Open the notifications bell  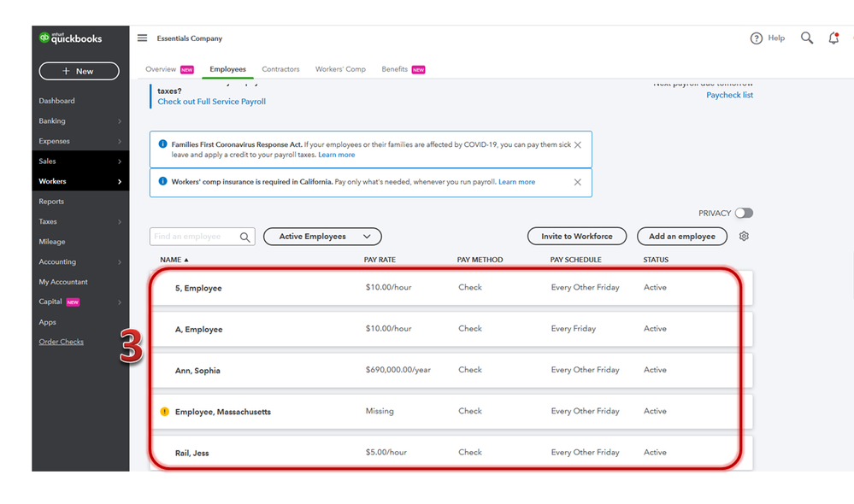pos(833,38)
